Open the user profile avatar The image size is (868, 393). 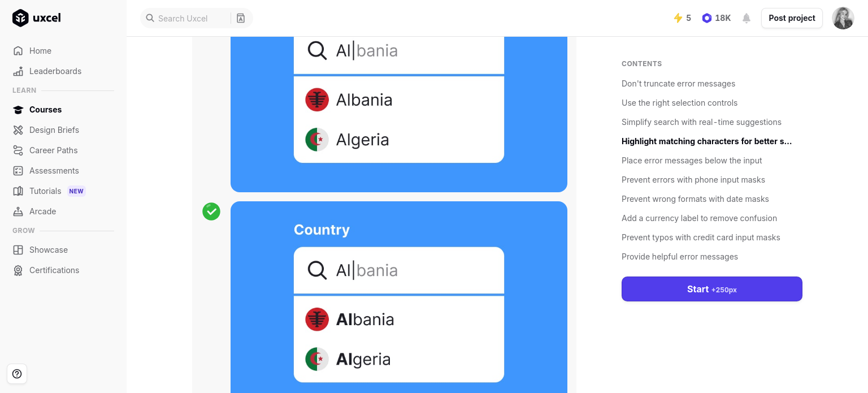click(x=843, y=18)
